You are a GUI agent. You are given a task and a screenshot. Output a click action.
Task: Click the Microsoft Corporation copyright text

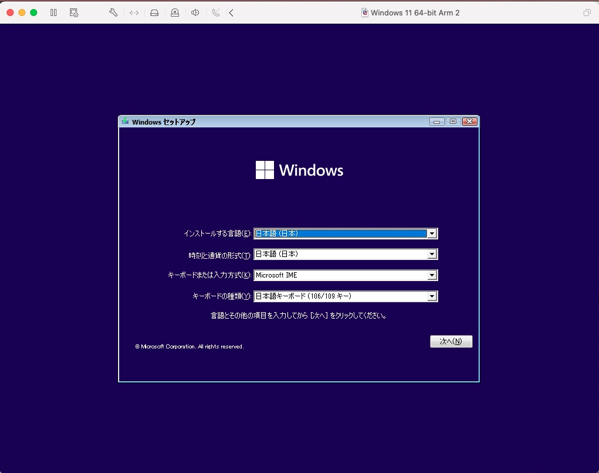pyautogui.click(x=189, y=347)
